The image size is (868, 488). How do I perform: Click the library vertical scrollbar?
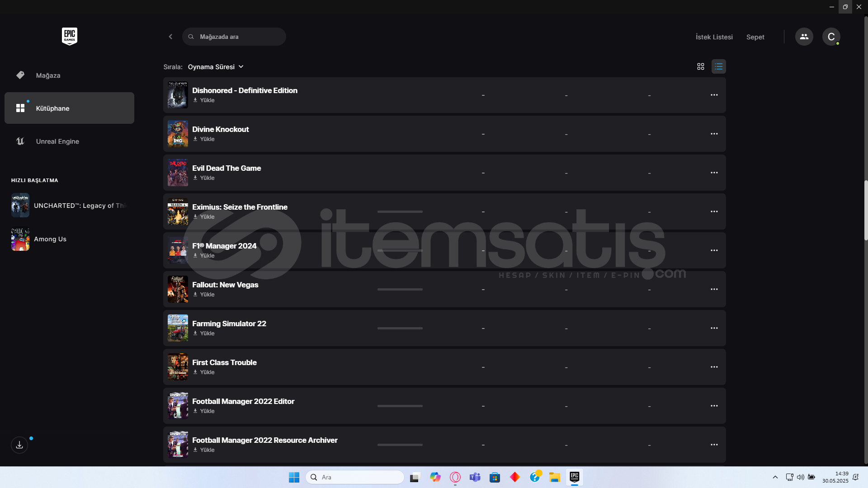pos(866,210)
